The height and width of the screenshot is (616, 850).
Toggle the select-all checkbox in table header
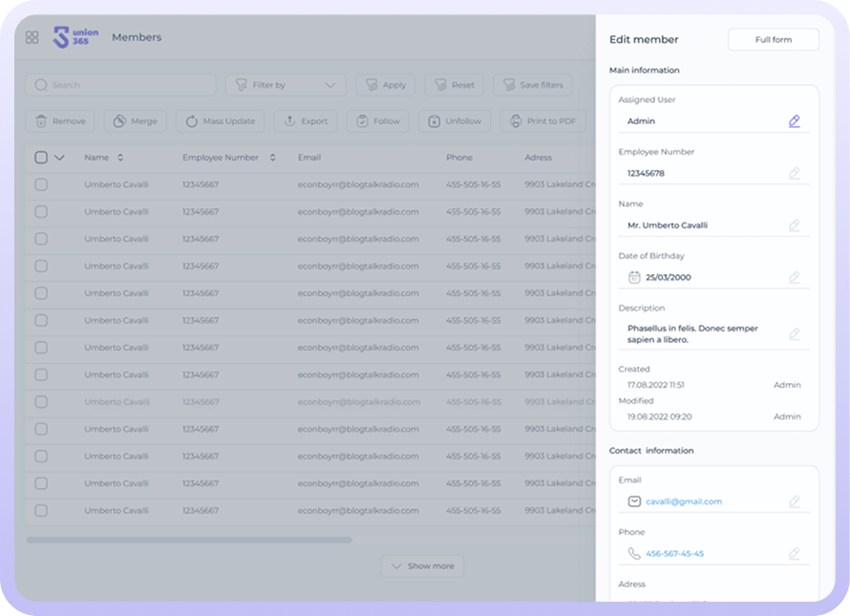[41, 158]
